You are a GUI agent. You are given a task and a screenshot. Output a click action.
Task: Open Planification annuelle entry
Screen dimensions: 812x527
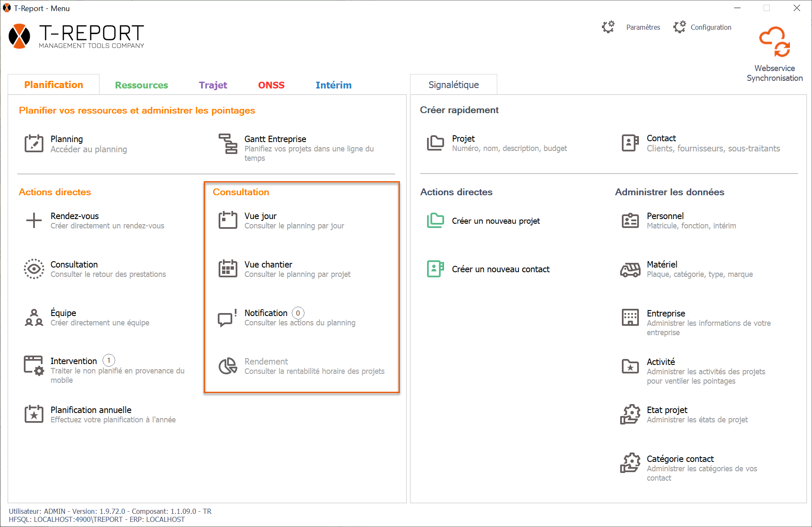[91, 410]
